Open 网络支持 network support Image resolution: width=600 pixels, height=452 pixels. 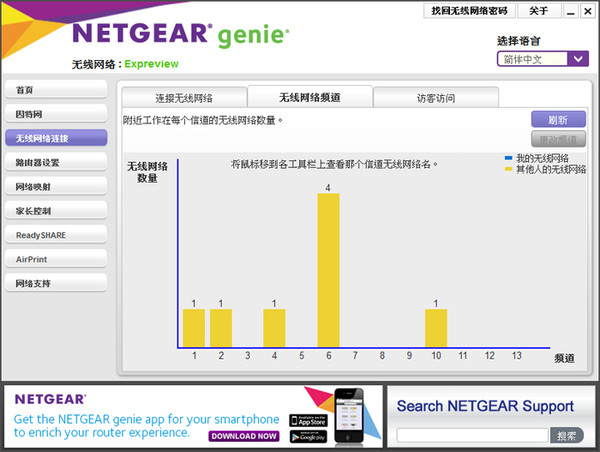pos(56,283)
